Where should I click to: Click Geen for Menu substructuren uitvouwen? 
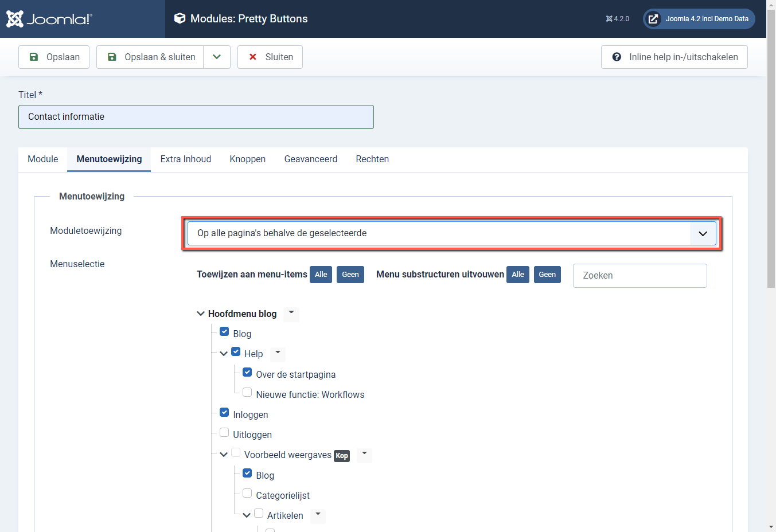[547, 274]
